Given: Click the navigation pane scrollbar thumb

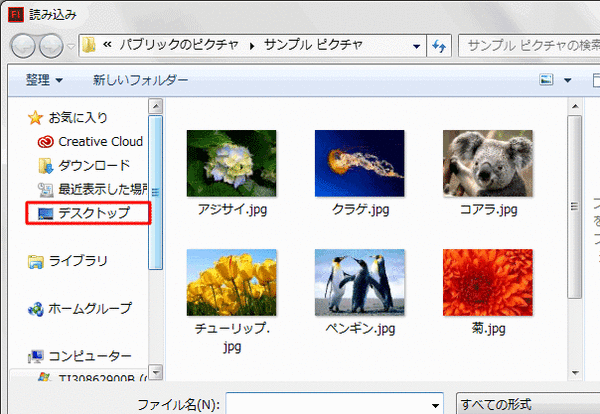Looking at the screenshot, I should [155, 192].
